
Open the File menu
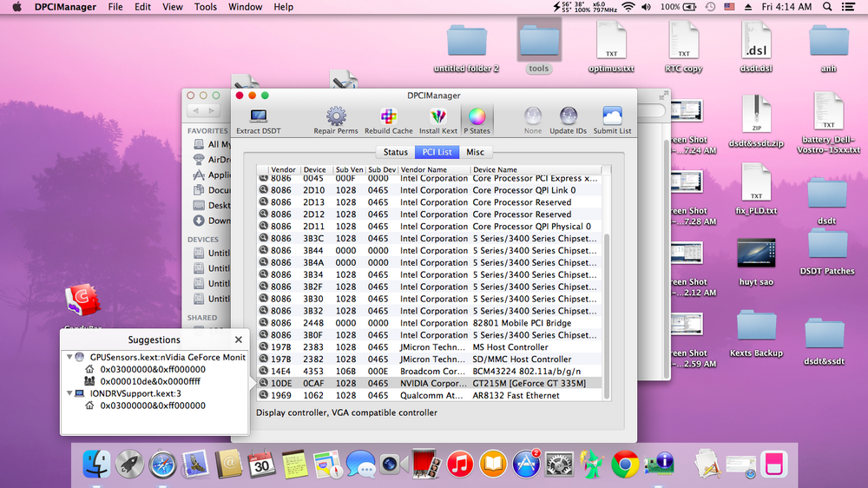click(115, 7)
